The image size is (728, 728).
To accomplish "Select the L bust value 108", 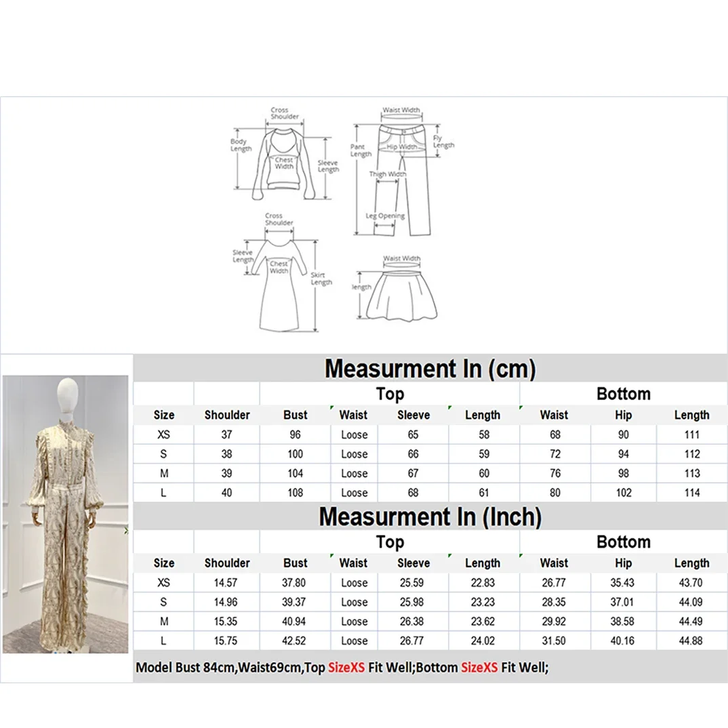I will click(x=296, y=493).
